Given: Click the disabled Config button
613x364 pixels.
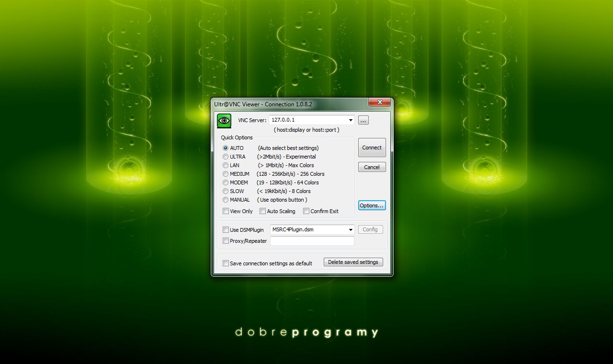Looking at the screenshot, I should (370, 229).
